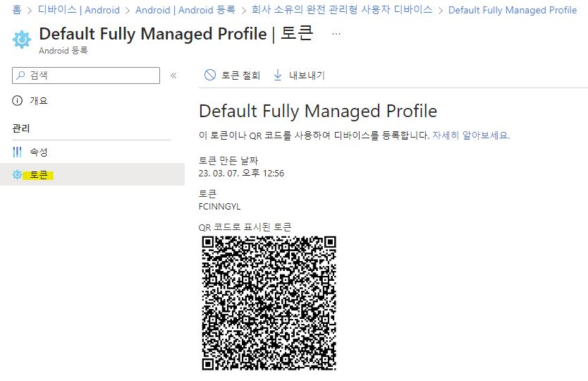This screenshot has width=588, height=381.
Task: Click the magnifier icon in search box
Action: click(21, 75)
